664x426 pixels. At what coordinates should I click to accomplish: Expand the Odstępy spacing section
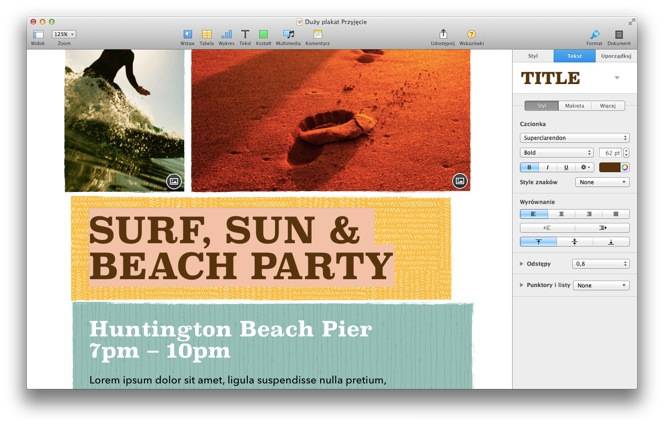[522, 264]
